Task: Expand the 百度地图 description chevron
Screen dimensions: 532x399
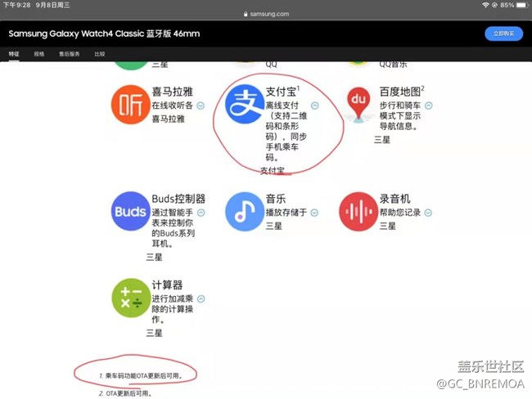Action: [429, 105]
